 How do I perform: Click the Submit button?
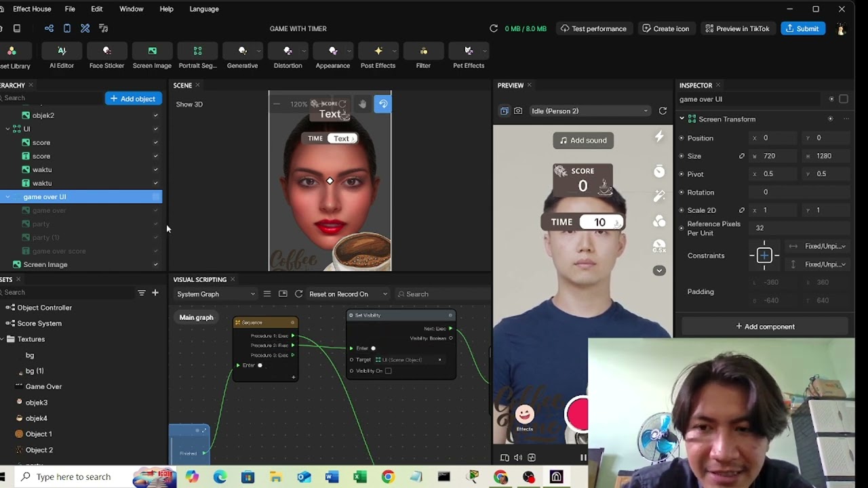point(803,28)
